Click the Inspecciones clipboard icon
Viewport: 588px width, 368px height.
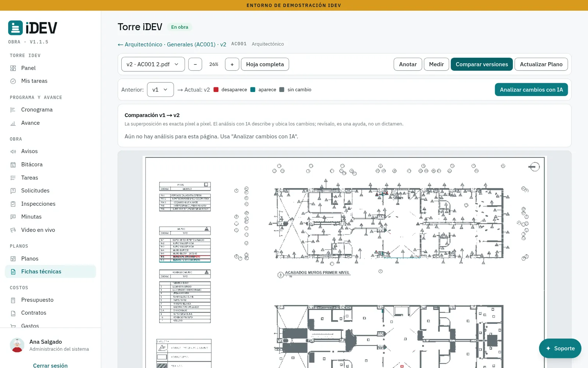click(x=13, y=204)
